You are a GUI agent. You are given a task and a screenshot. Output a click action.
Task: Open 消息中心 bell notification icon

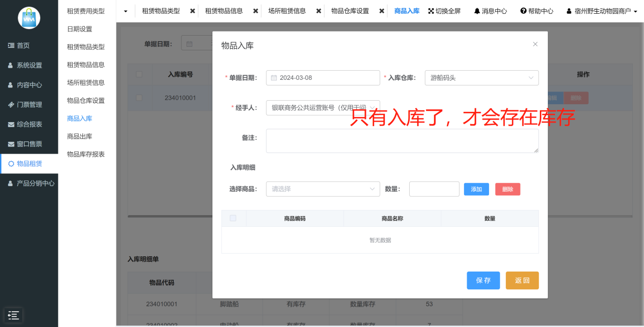(477, 11)
